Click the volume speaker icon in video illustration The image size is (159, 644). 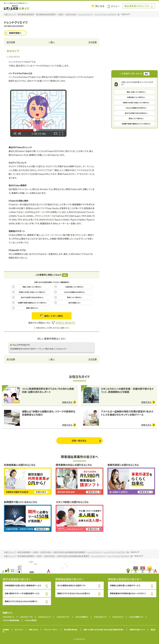[x=19, y=134]
